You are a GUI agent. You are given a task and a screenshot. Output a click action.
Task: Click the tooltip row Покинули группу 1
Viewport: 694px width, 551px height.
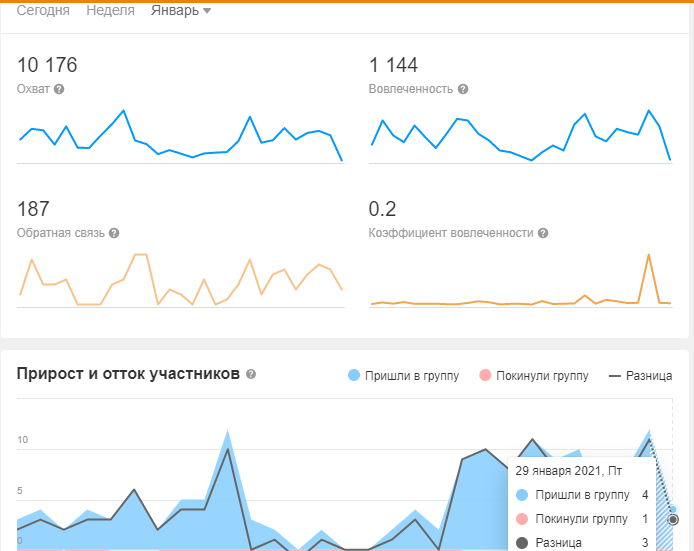pyautogui.click(x=582, y=519)
